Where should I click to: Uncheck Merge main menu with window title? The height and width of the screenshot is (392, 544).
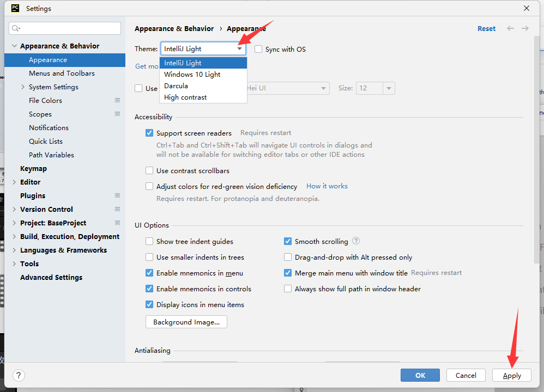288,273
